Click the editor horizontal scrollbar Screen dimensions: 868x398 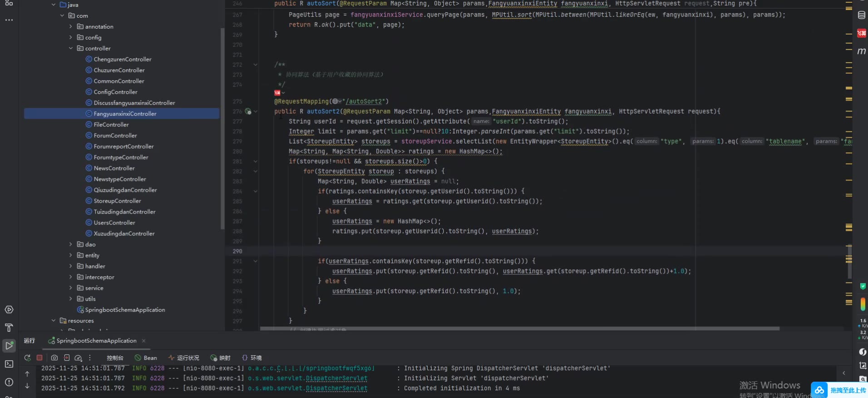click(519, 328)
